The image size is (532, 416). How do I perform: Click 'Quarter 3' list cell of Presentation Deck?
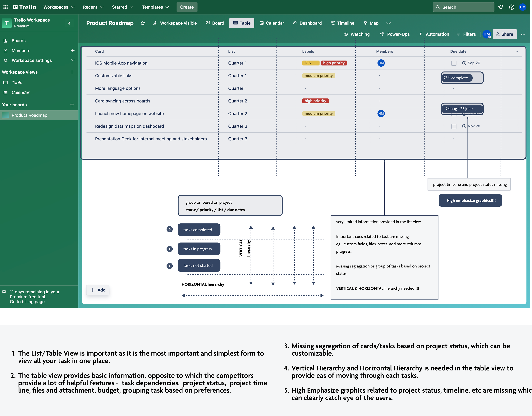point(237,139)
